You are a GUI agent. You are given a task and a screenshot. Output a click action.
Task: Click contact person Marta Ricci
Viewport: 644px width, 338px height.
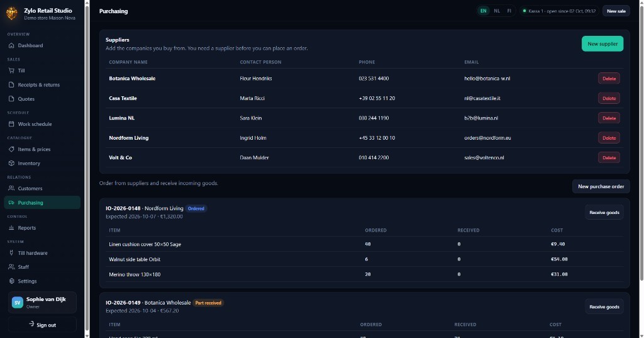tap(252, 98)
